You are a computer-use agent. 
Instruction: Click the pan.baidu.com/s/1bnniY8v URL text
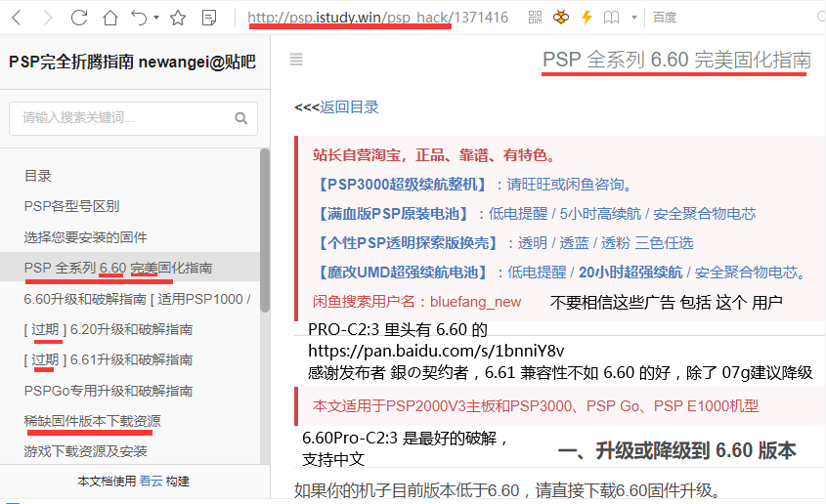pyautogui.click(x=436, y=351)
